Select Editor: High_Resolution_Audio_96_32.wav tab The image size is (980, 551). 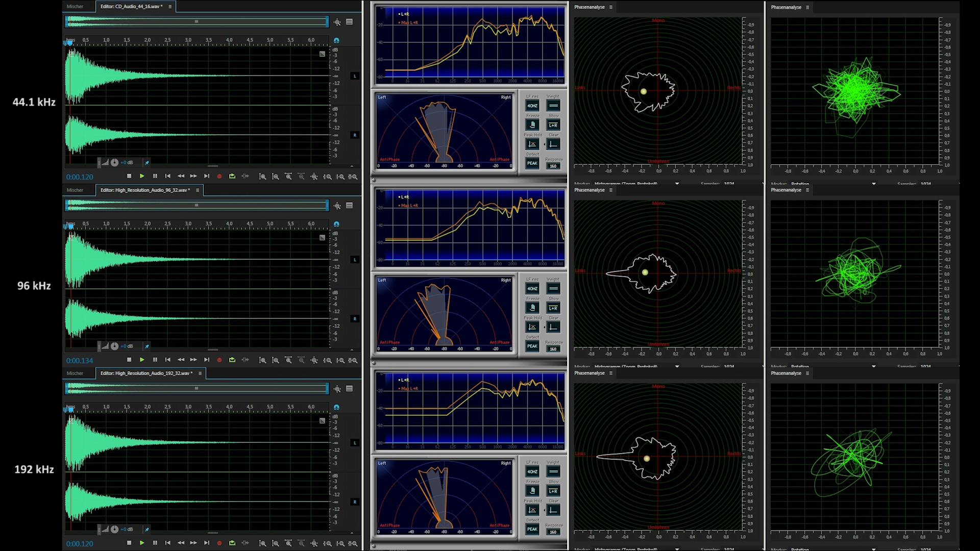click(144, 190)
